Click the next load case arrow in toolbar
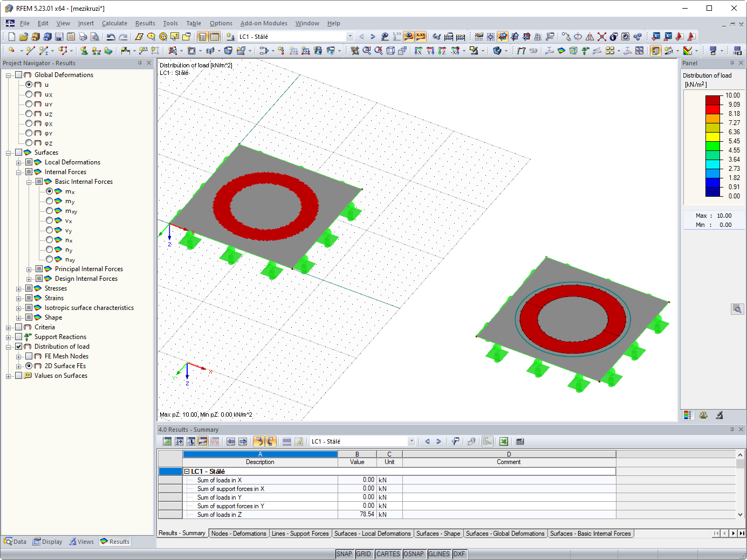Image resolution: width=747 pixels, height=560 pixels. click(x=373, y=37)
